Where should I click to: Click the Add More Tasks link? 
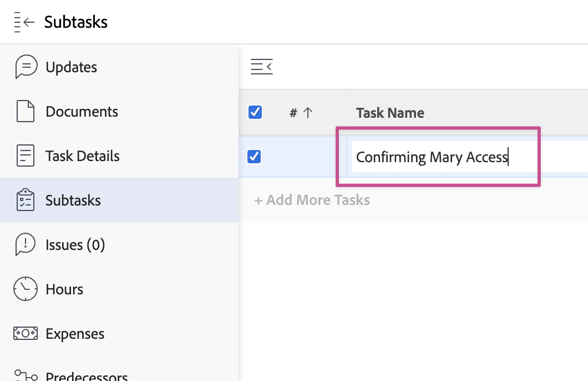click(312, 200)
